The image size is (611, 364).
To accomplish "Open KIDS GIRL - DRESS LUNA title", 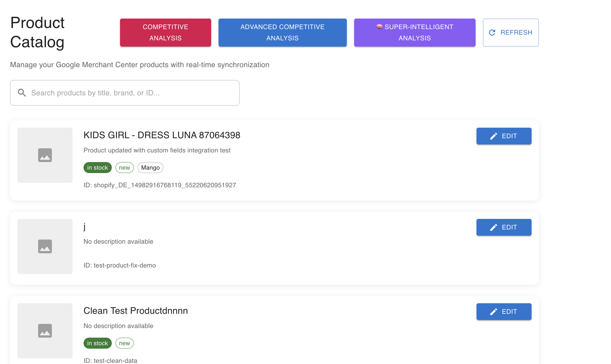I will coord(162,135).
